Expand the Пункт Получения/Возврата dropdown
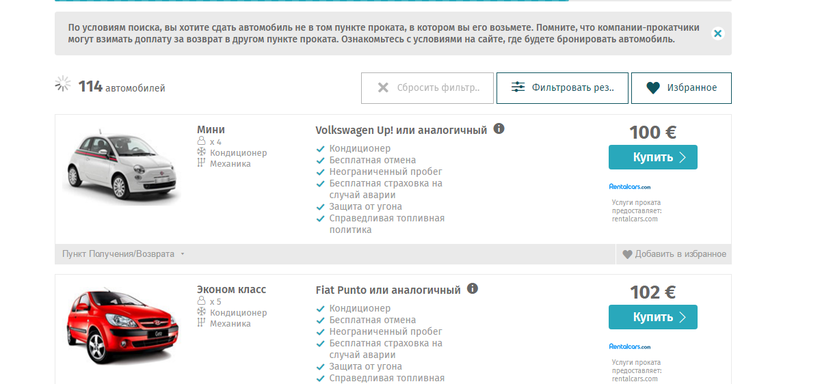The height and width of the screenshot is (384, 820). tap(123, 254)
